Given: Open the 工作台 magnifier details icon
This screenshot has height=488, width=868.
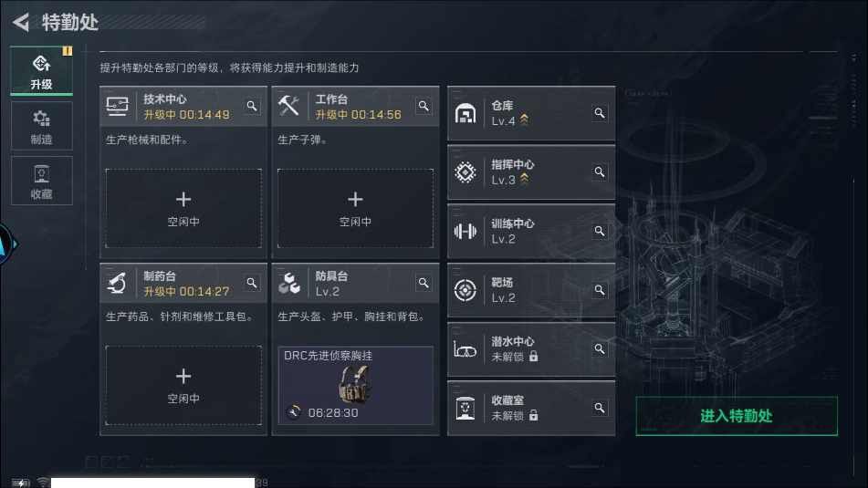Looking at the screenshot, I should (424, 106).
